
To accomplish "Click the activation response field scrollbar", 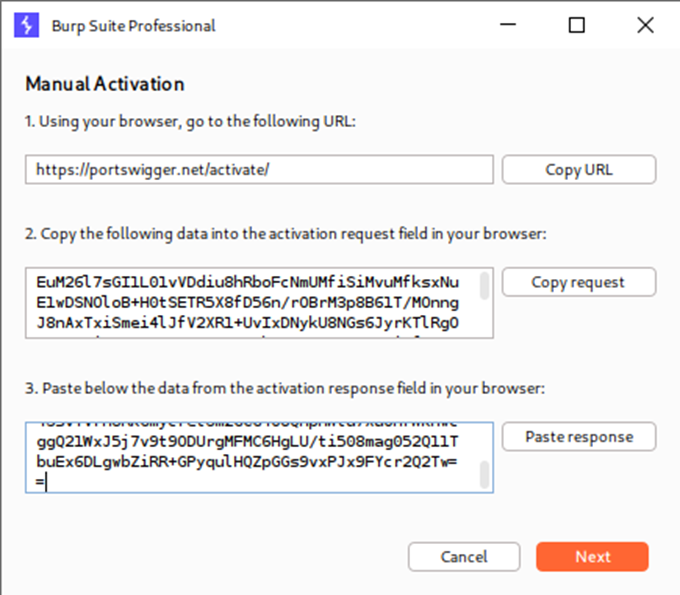I will coord(484,474).
